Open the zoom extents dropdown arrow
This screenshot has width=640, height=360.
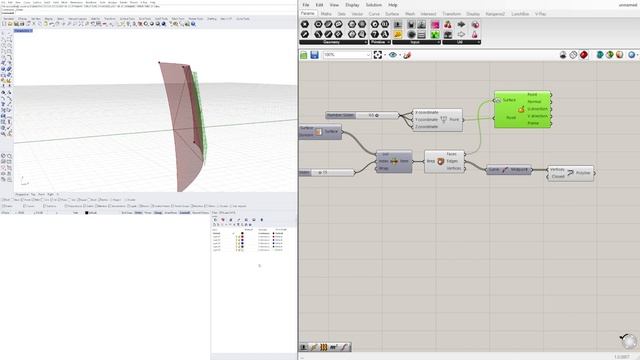385,55
